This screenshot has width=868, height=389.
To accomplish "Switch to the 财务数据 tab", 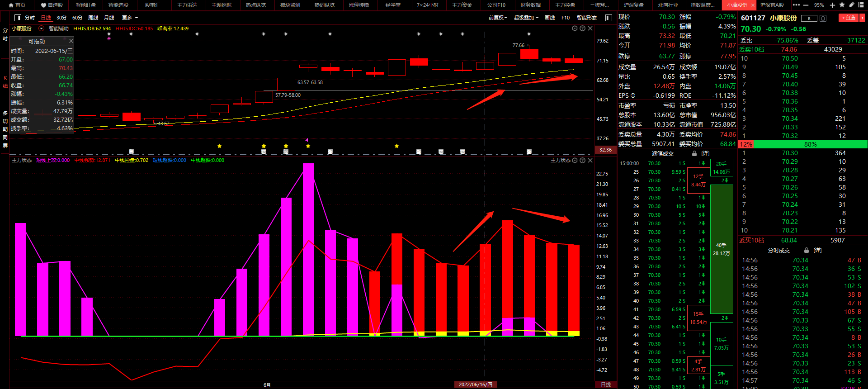I will (x=531, y=5).
